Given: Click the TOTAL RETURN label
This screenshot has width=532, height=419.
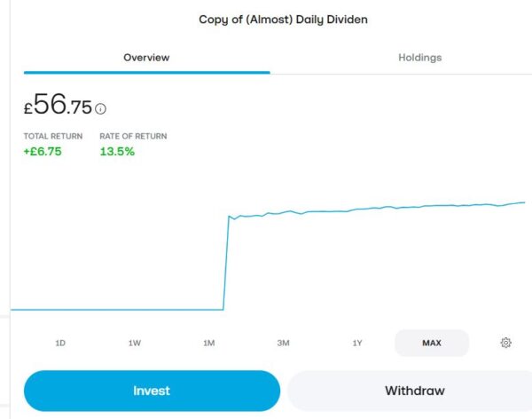Looking at the screenshot, I should (53, 136).
